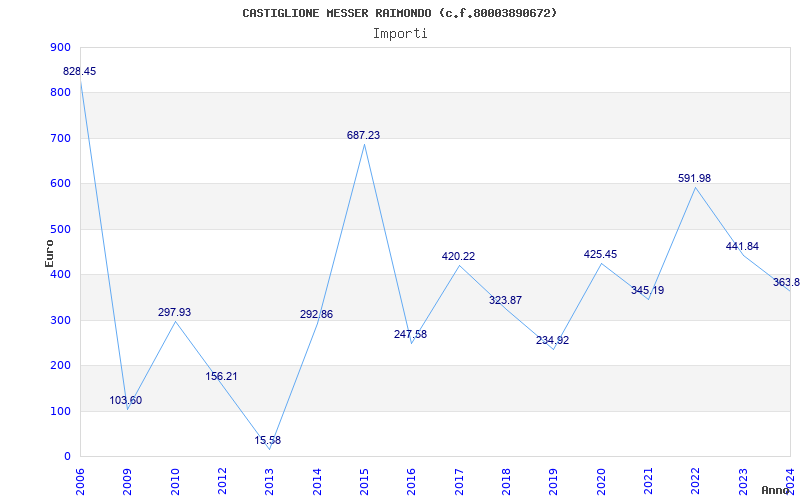Image resolution: width=800 pixels, height=500 pixels.
Task: Select the 400 y-axis tick label
Action: [60, 274]
